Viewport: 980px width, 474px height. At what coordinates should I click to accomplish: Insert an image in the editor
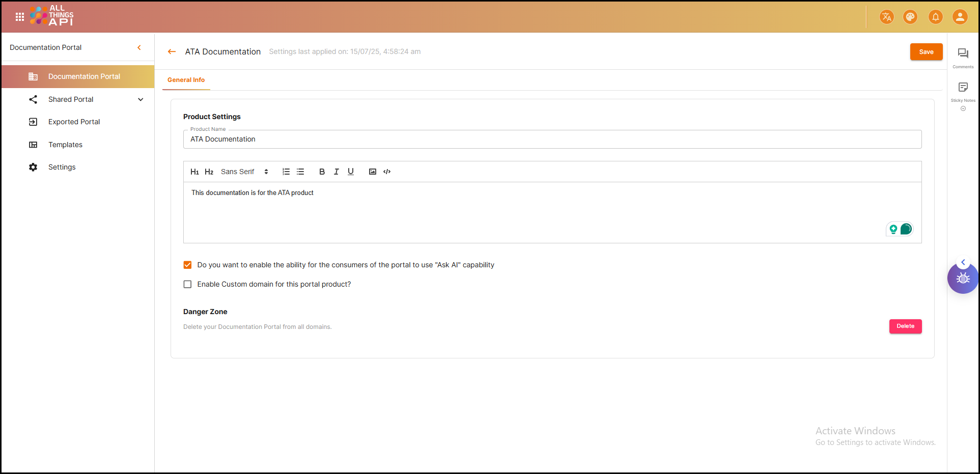(x=373, y=172)
